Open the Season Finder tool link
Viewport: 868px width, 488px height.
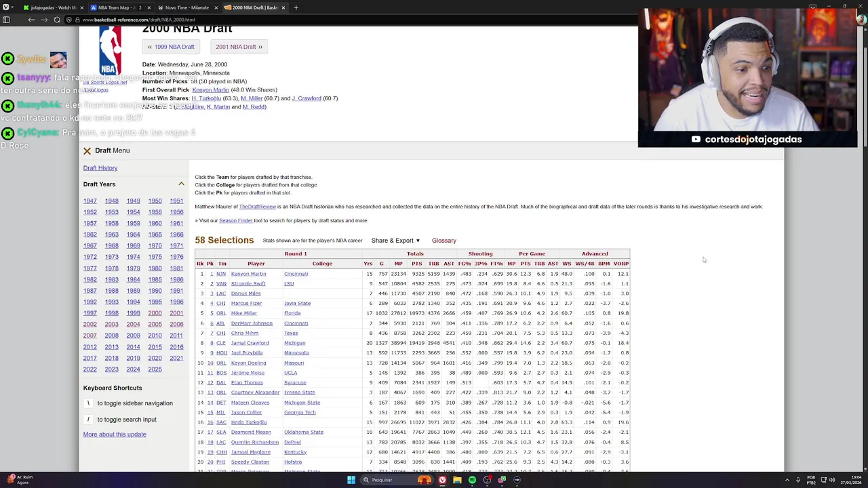coord(235,221)
